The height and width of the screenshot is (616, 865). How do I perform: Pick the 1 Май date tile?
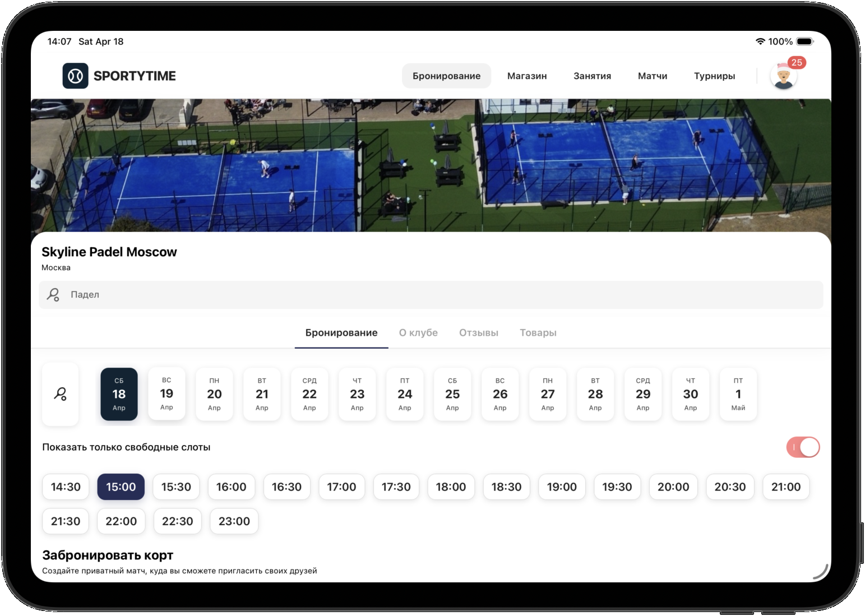[738, 393]
